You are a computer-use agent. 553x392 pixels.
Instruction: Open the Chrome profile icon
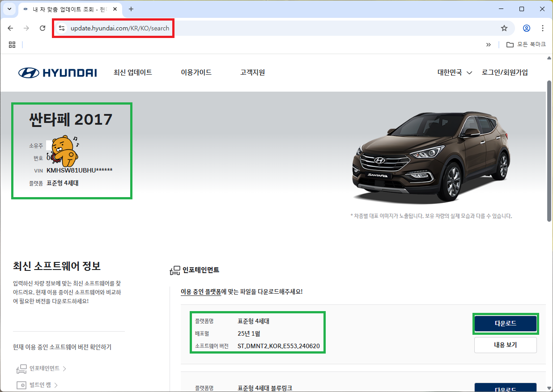tap(527, 28)
